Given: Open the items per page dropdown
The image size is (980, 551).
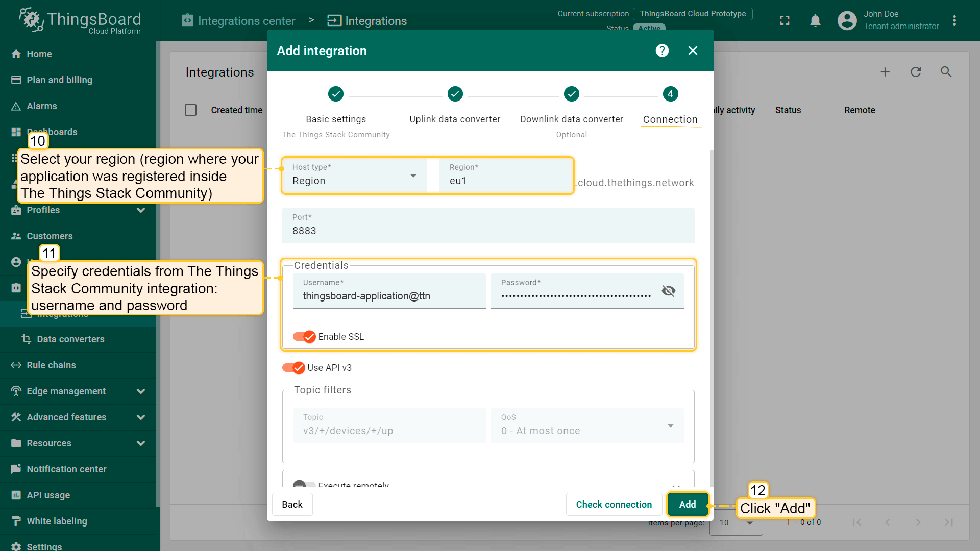Looking at the screenshot, I should point(736,523).
